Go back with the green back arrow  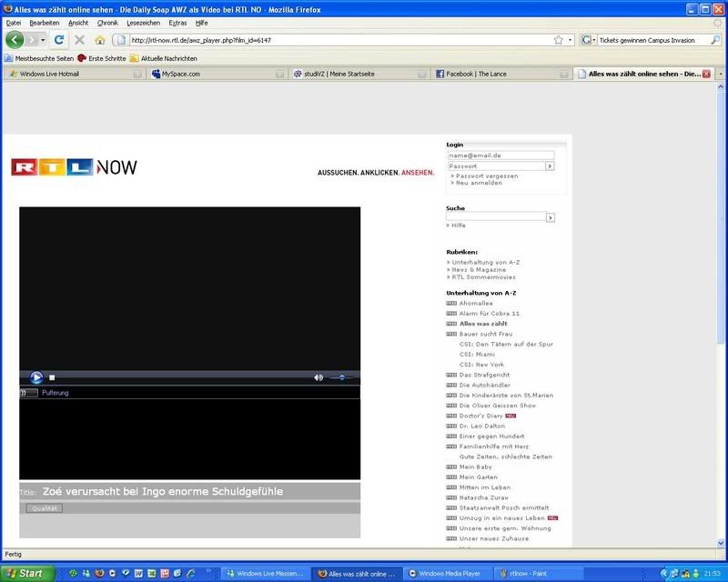[x=15, y=40]
